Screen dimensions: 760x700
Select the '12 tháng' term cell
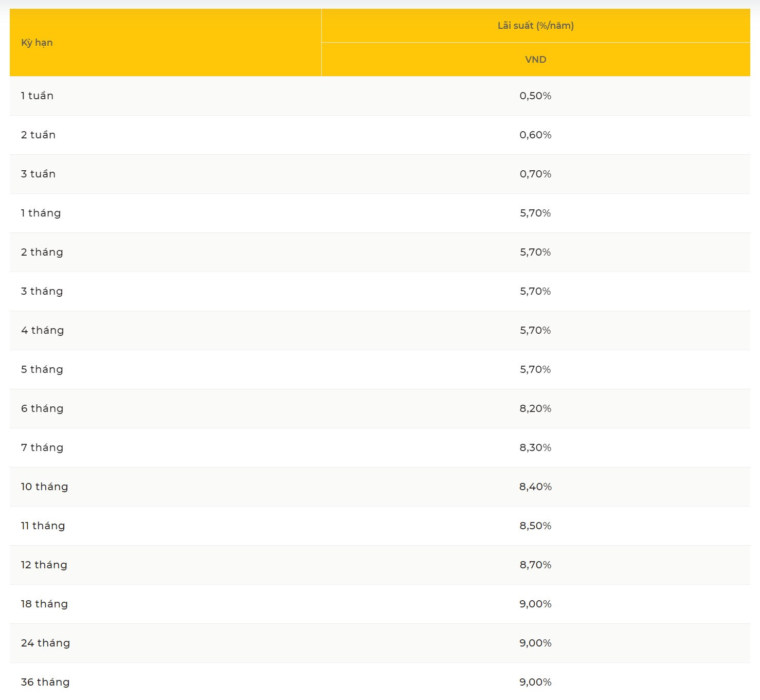(x=166, y=565)
